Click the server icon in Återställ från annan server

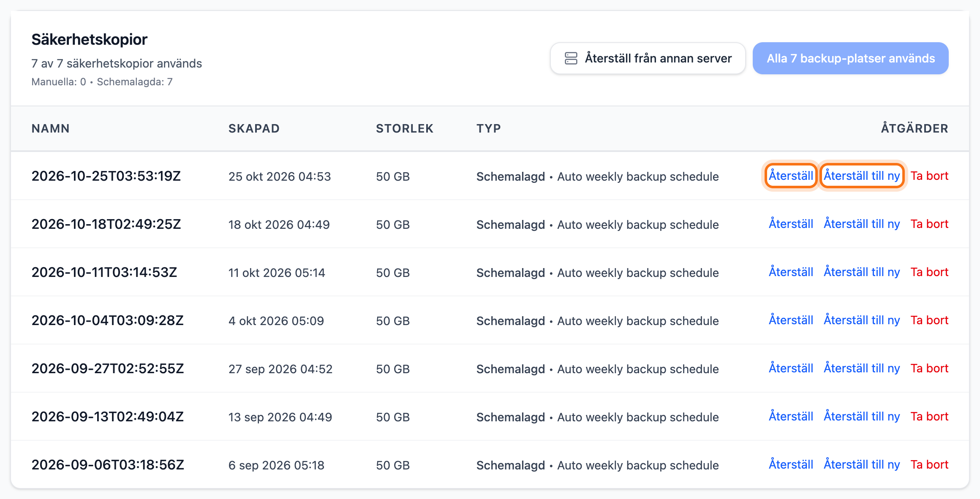tap(571, 58)
